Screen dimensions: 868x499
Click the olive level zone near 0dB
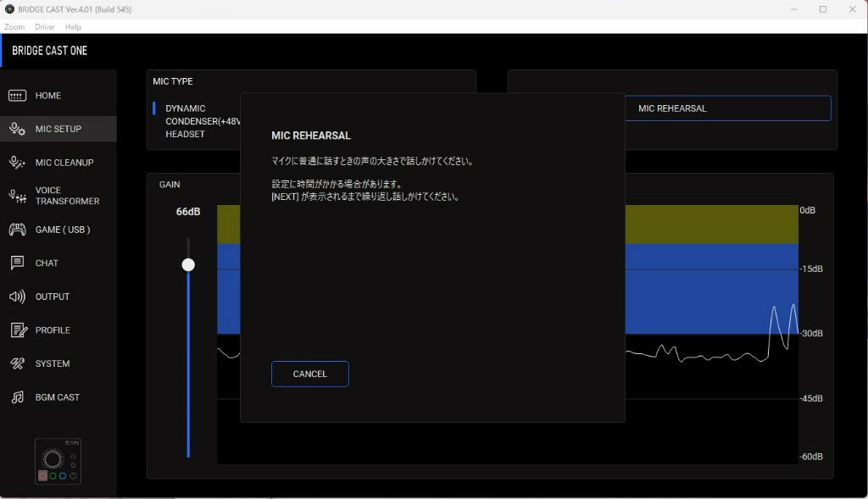[x=712, y=225]
